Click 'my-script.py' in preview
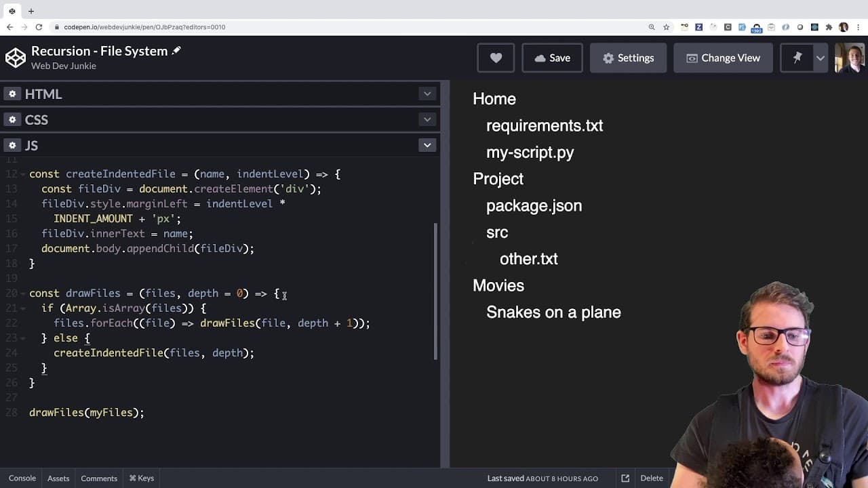 point(530,152)
